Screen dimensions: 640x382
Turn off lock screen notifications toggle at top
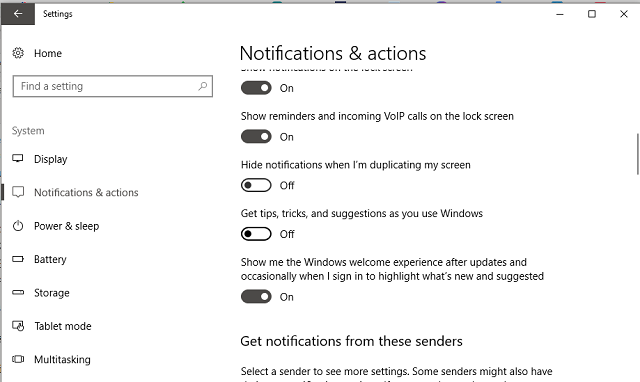[x=256, y=88]
